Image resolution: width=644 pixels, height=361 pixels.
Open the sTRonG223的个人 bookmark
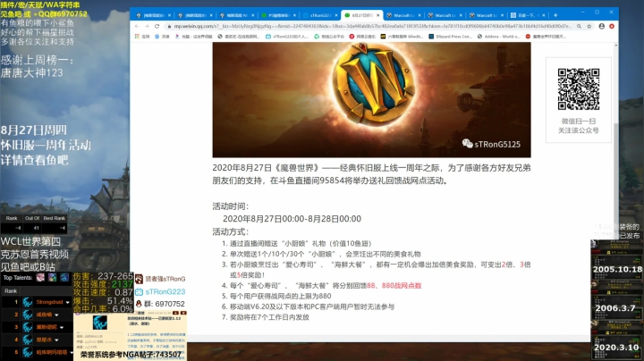coord(287,37)
